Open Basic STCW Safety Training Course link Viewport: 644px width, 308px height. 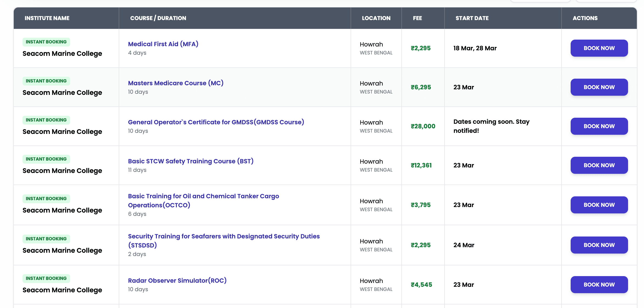point(191,161)
